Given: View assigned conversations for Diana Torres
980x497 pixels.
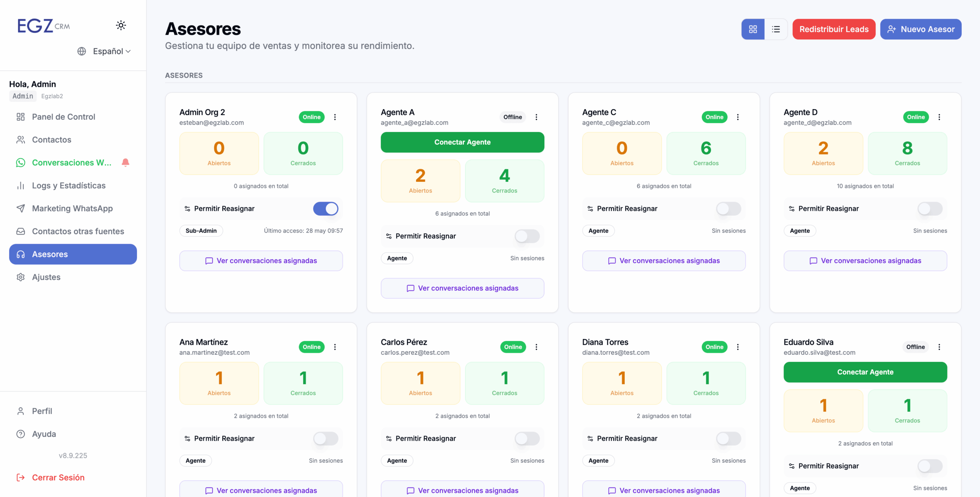Looking at the screenshot, I should [664, 489].
